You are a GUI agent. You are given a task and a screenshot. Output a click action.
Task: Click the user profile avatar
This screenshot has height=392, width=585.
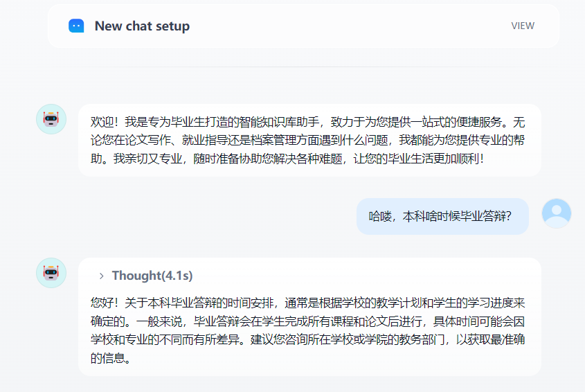coord(556,213)
